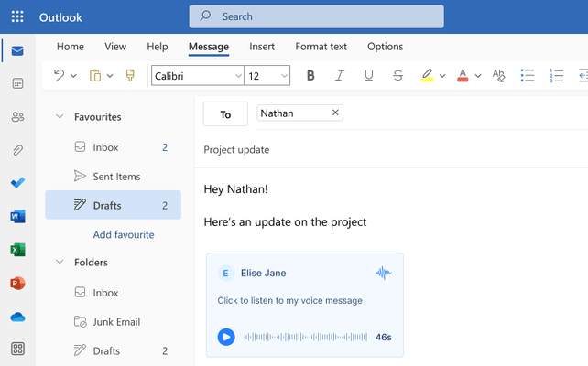
Task: Collapse the Favourites section
Action: [60, 116]
